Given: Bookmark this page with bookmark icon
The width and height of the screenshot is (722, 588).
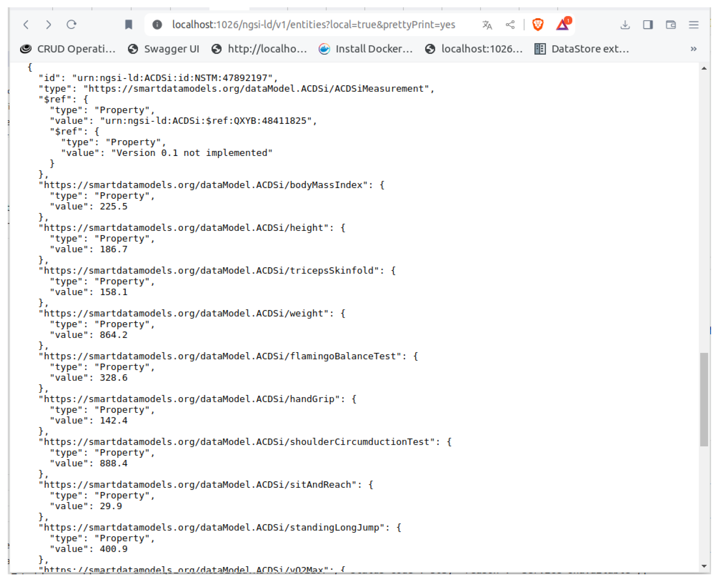Looking at the screenshot, I should [x=128, y=25].
